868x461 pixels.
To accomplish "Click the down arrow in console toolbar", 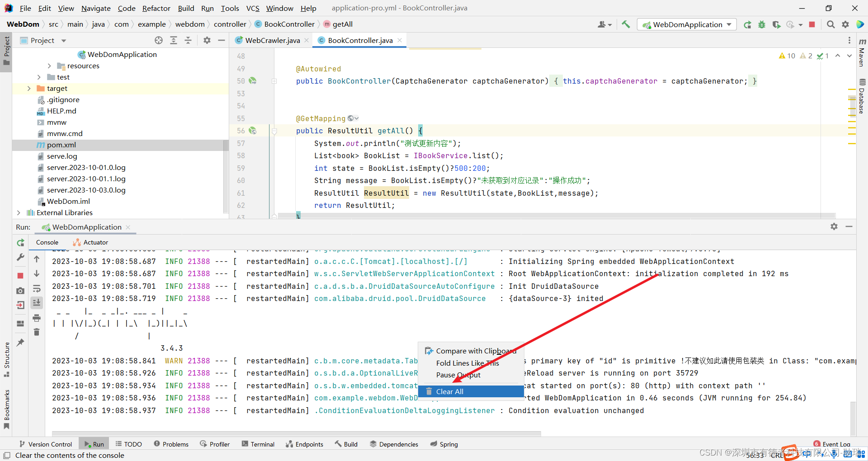I will pyautogui.click(x=37, y=273).
